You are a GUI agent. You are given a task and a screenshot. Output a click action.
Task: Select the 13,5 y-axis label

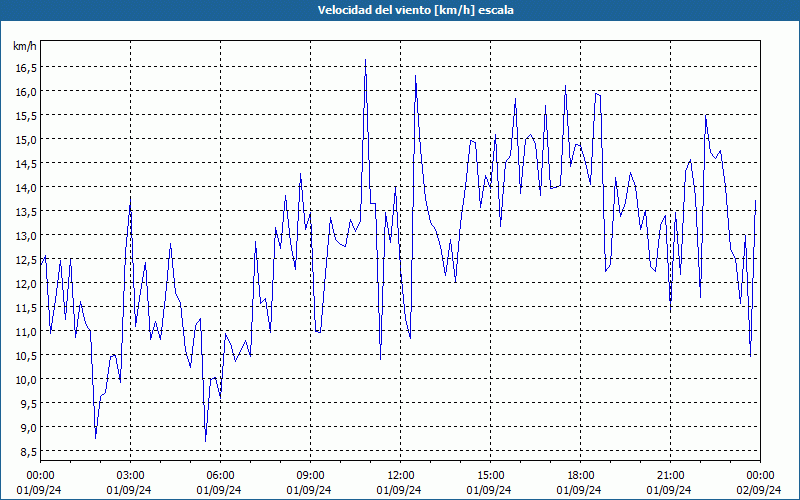[24, 211]
